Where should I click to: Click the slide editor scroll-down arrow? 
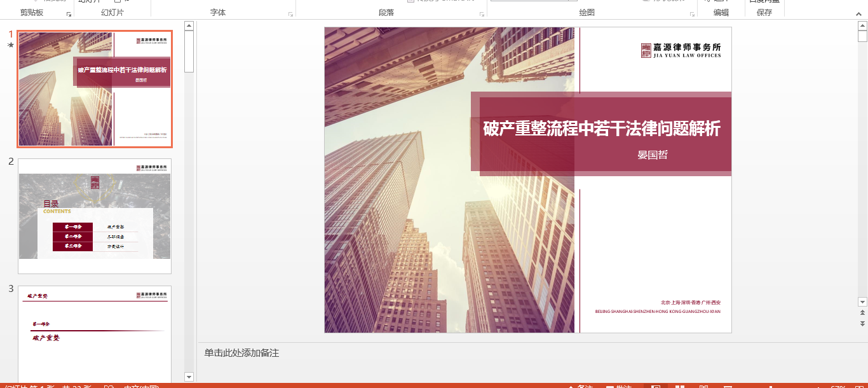click(x=862, y=301)
